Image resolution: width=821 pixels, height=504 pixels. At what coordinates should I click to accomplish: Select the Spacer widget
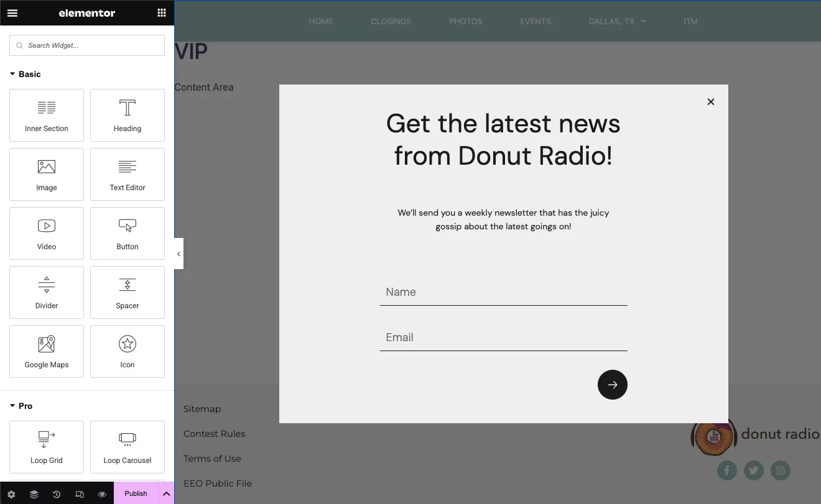pos(128,292)
